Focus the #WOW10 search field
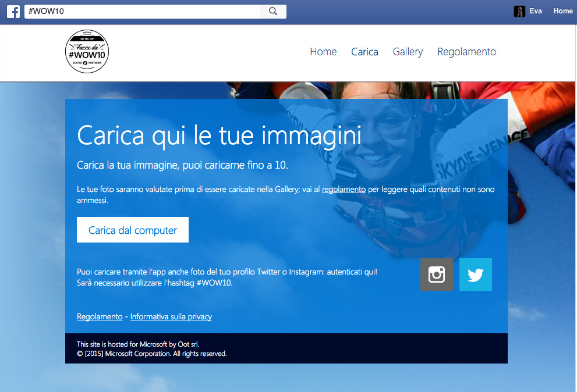 (x=141, y=12)
